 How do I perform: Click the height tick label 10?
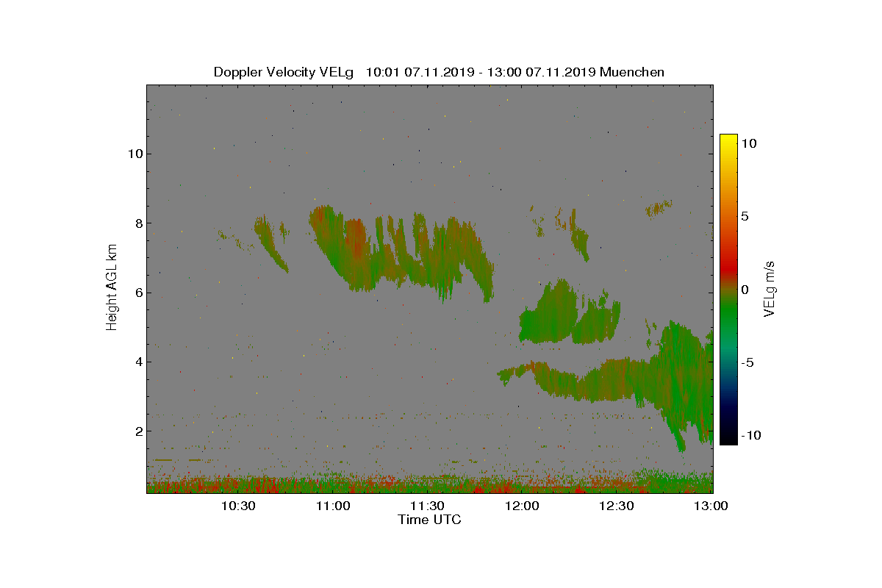(x=134, y=154)
